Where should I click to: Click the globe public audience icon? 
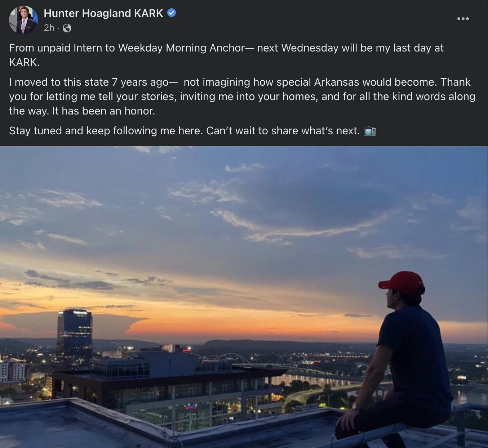point(67,28)
